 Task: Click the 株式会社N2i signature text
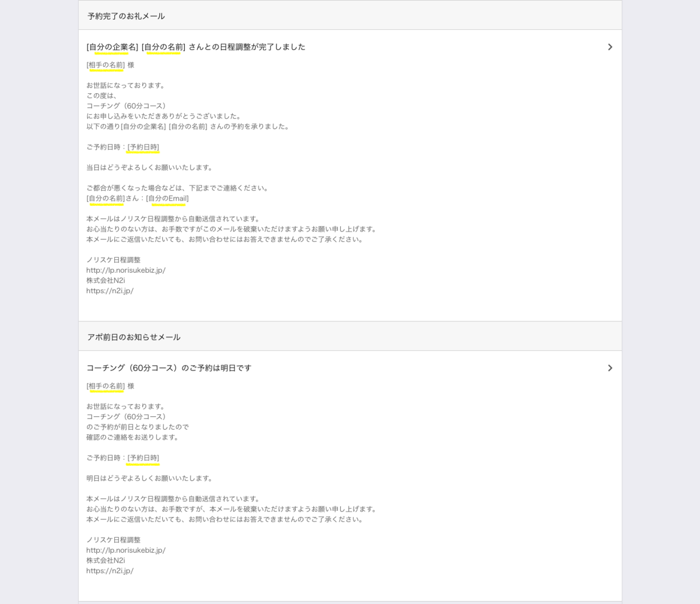pos(104,280)
